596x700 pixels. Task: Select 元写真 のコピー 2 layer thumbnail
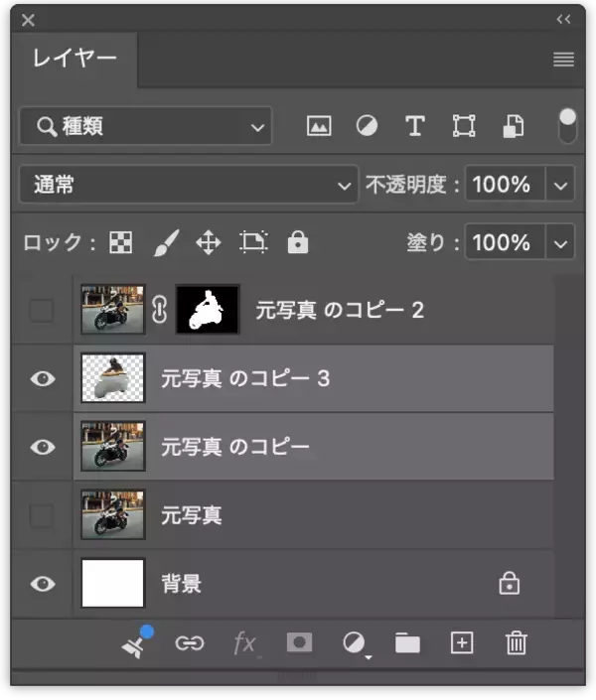(113, 310)
